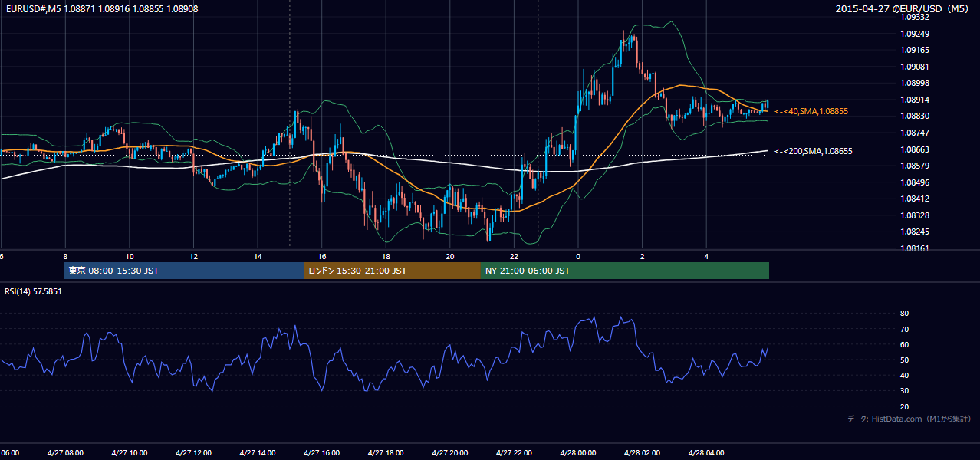The width and height of the screenshot is (980, 460).
Task: Select the 200 SMA 1.08655 label
Action: [814, 151]
